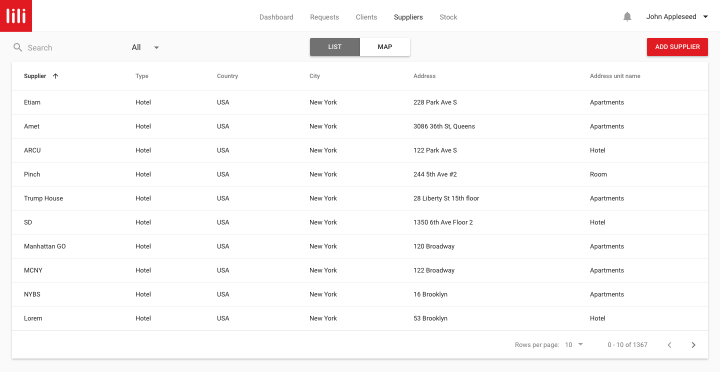
Task: Go to previous page of suppliers
Action: click(669, 345)
